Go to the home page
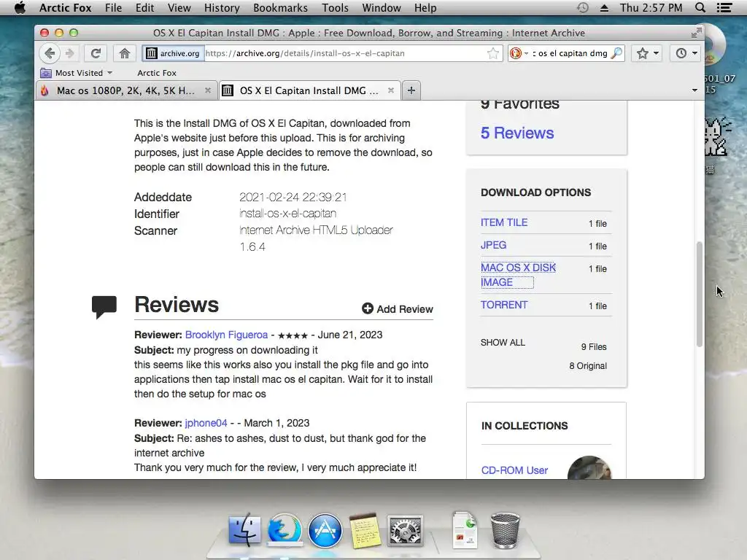This screenshot has width=747, height=560. 124,53
